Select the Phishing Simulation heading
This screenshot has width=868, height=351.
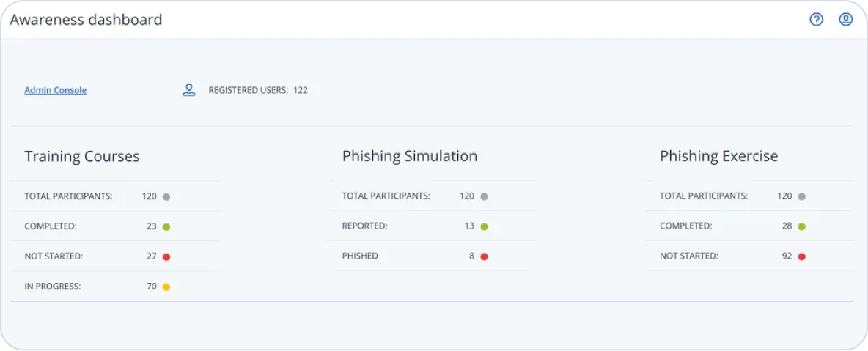click(x=410, y=156)
